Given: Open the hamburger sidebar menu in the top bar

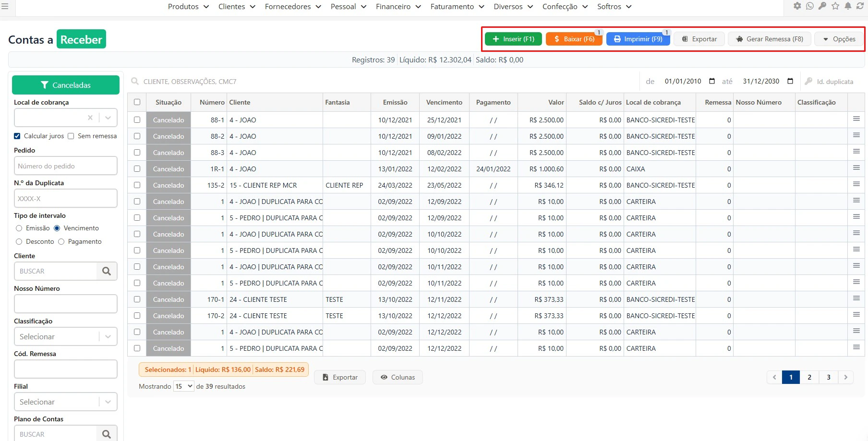Looking at the screenshot, I should click(x=5, y=7).
